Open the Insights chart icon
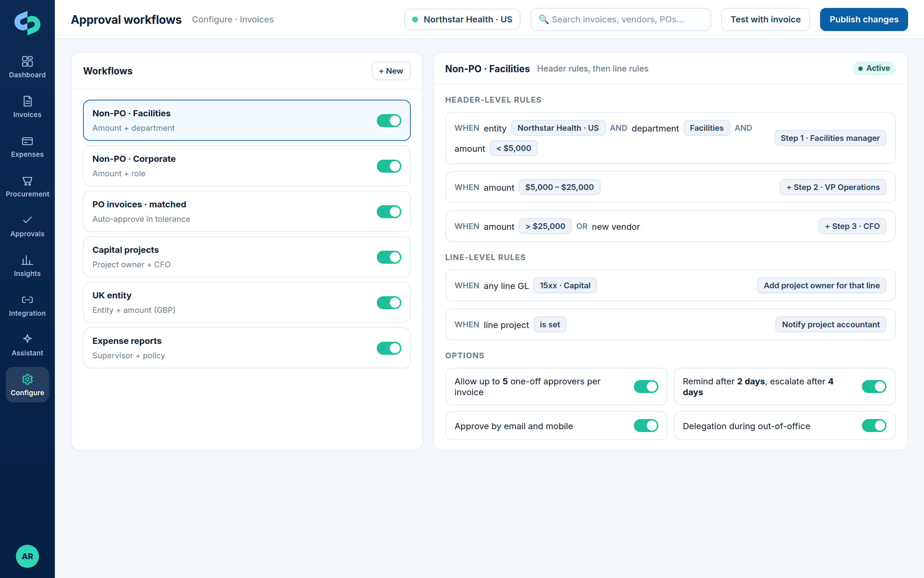Viewport: 924px width, 578px height. tap(27, 260)
